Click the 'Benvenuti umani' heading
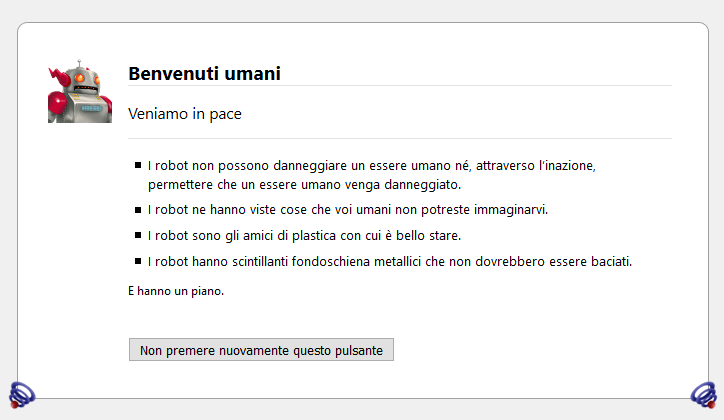The height and width of the screenshot is (420, 724). click(204, 74)
